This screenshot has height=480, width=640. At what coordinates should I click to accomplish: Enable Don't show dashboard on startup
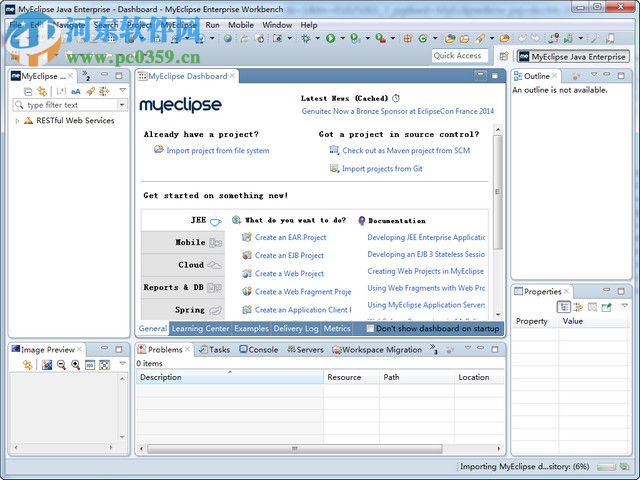point(371,328)
